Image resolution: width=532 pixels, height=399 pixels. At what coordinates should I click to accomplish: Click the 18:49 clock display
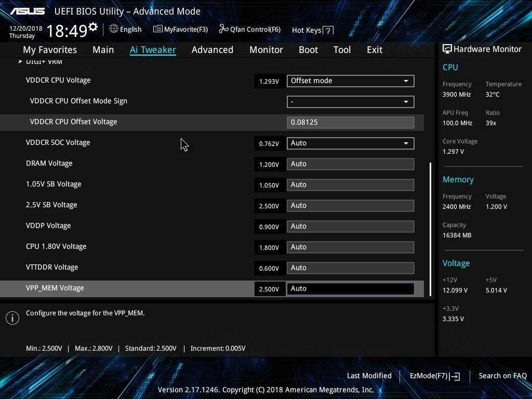pyautogui.click(x=67, y=31)
